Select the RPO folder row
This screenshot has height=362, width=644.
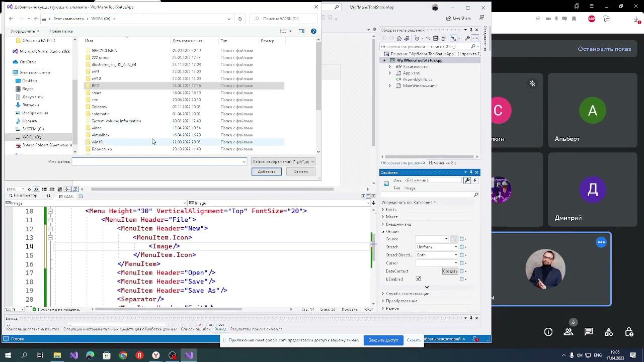click(x=184, y=85)
